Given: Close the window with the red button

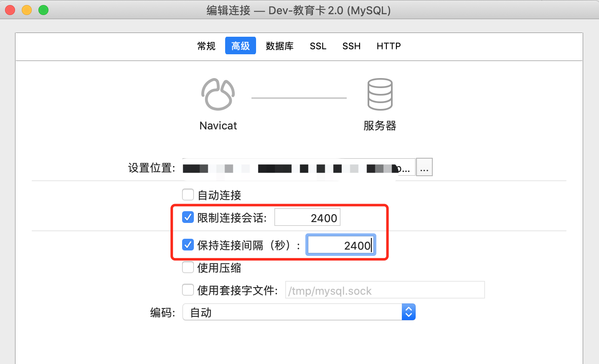Looking at the screenshot, I should tap(10, 10).
